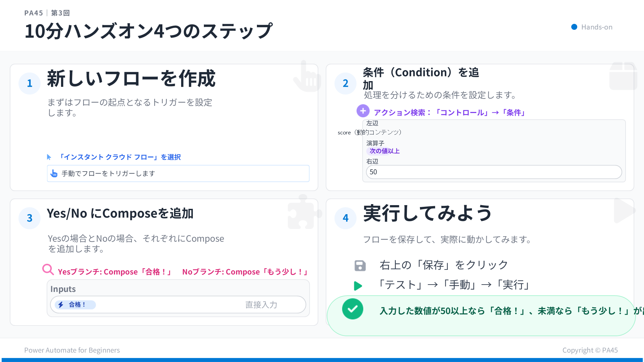This screenshot has height=362, width=644.
Task: Click the Inputs field with 直接入力 placeholder
Action: click(x=178, y=305)
